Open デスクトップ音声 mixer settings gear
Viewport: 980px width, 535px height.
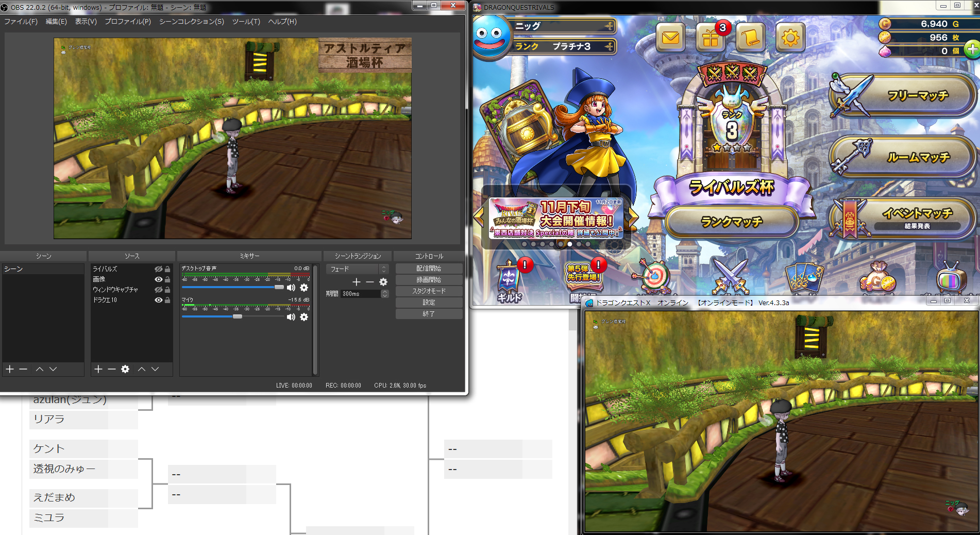[304, 288]
